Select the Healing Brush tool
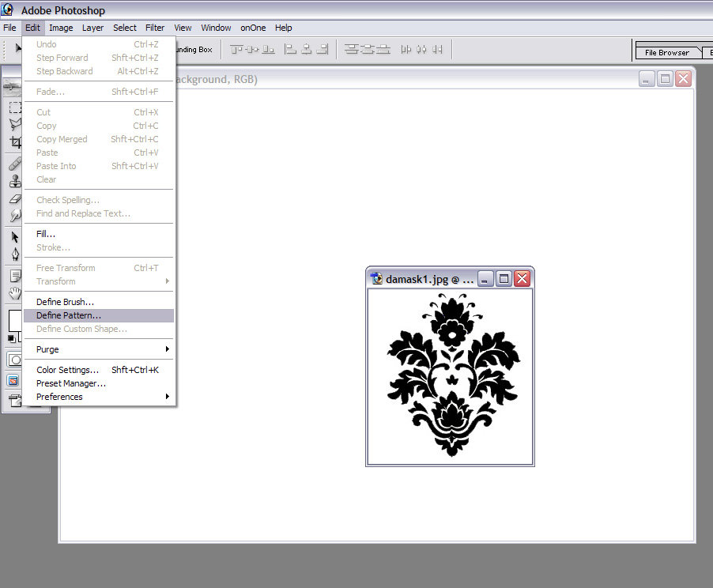This screenshot has width=713, height=588. point(15,164)
